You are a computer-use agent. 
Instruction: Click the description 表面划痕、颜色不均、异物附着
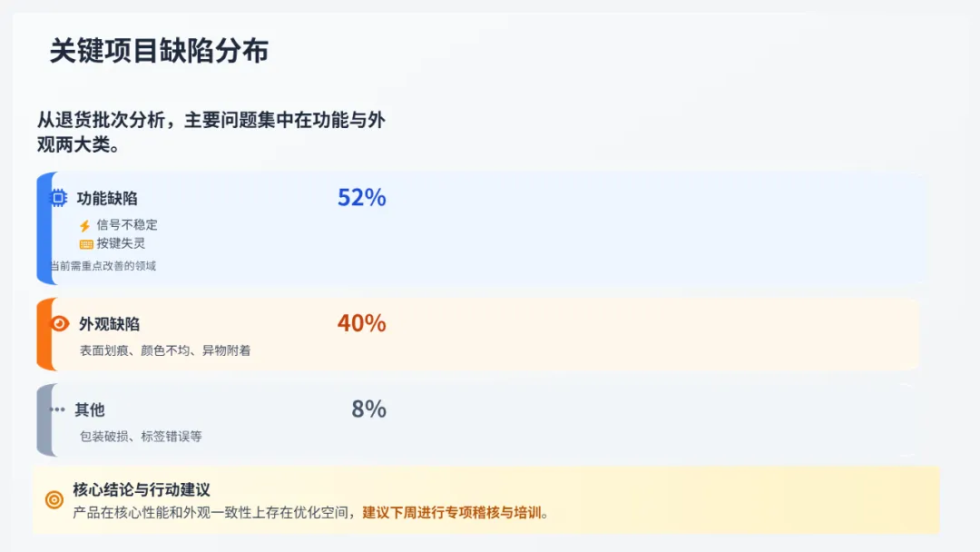[x=165, y=350]
